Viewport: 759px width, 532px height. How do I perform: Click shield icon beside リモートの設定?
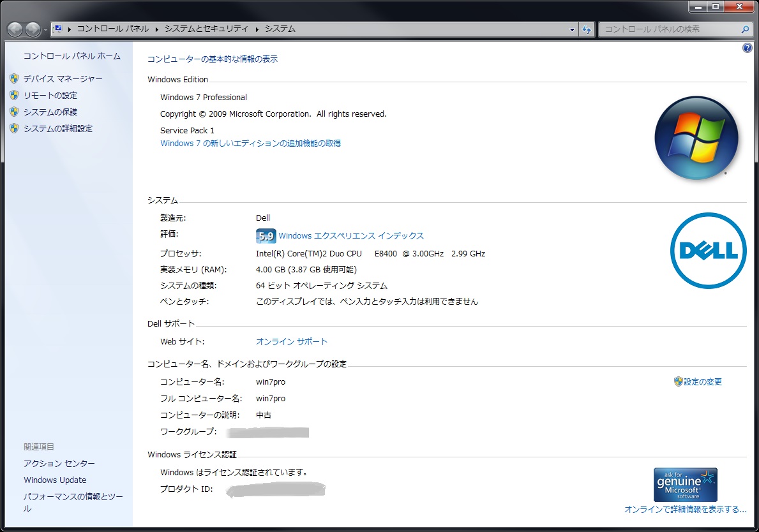(14, 95)
